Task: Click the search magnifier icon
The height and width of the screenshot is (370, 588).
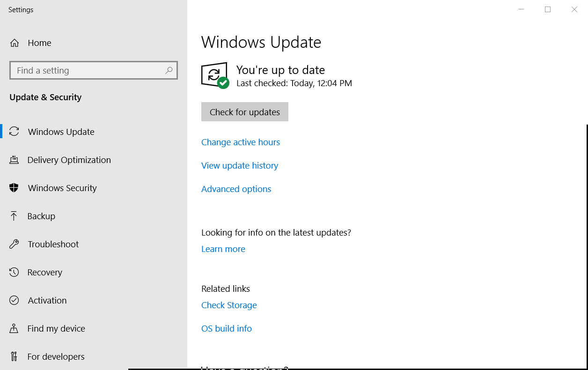Action: (169, 70)
